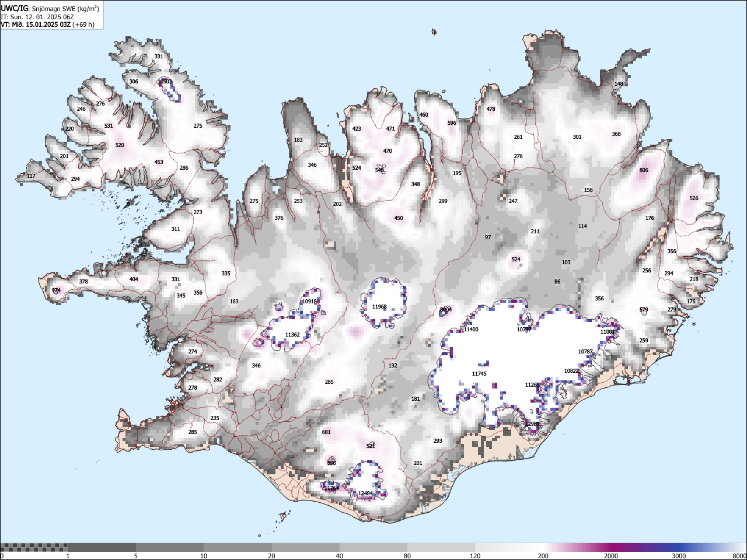This screenshot has height=560, width=747.
Task: Click the map value 103
Action: pyautogui.click(x=566, y=262)
